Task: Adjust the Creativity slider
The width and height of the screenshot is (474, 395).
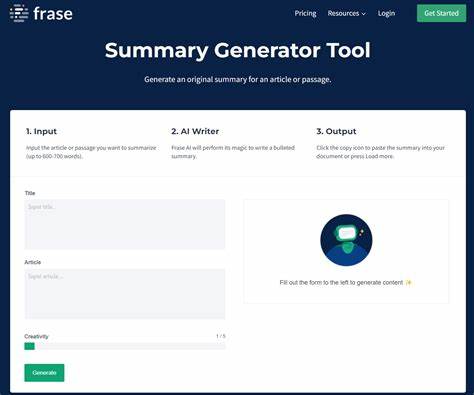Action: [x=125, y=346]
